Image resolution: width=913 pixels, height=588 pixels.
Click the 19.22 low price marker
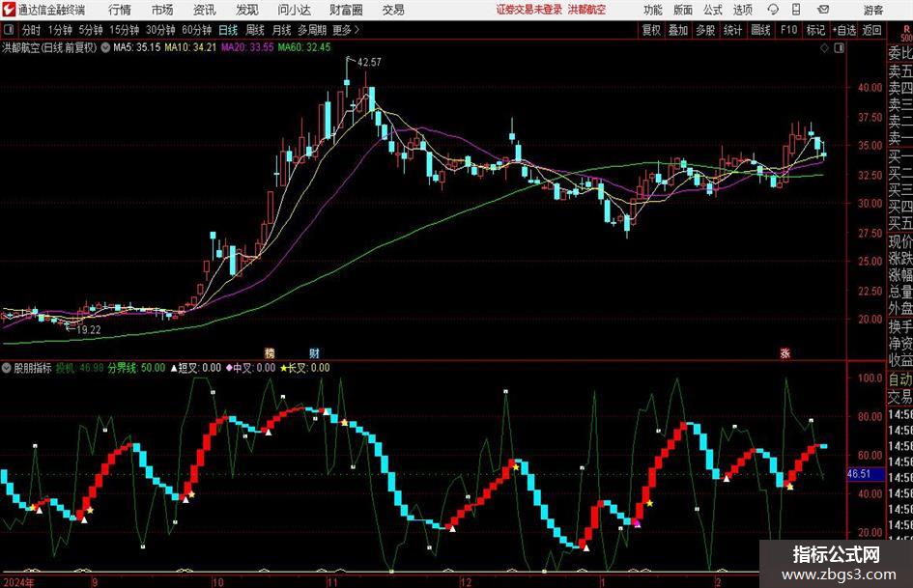pyautogui.click(x=89, y=329)
